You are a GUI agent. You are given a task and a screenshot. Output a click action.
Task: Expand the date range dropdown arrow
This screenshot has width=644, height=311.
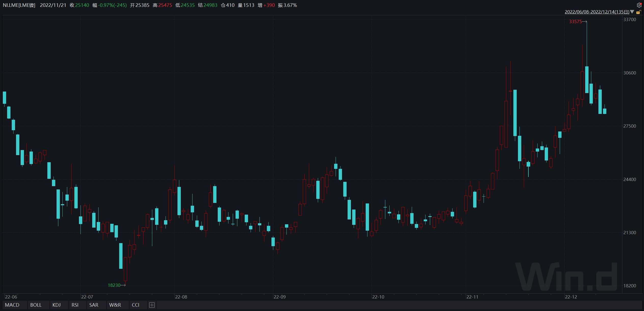[x=632, y=12]
